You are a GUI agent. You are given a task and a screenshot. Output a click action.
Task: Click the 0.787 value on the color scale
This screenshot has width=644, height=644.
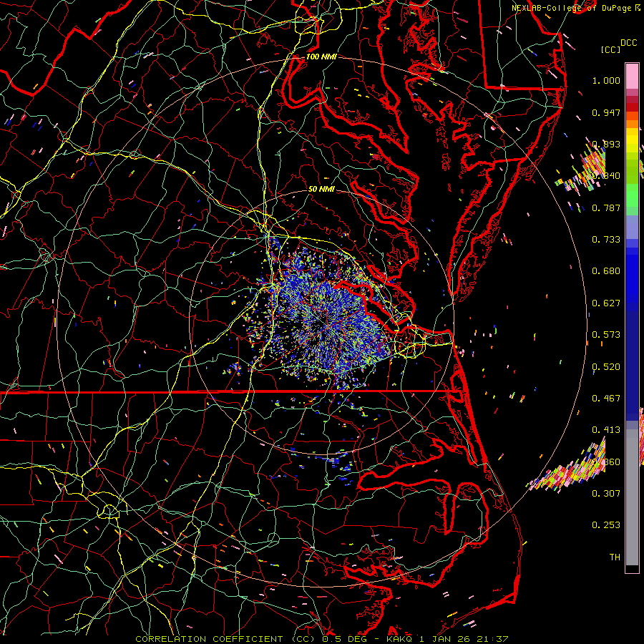pyautogui.click(x=606, y=208)
